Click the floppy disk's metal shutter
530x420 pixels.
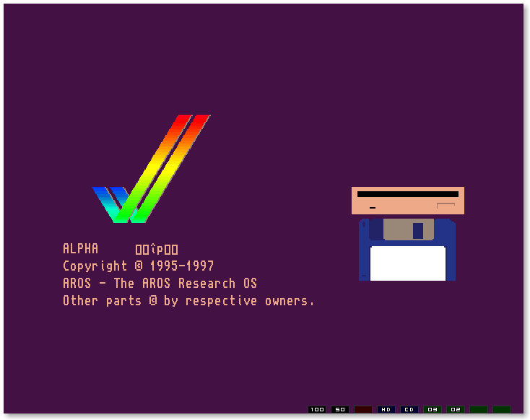point(408,229)
